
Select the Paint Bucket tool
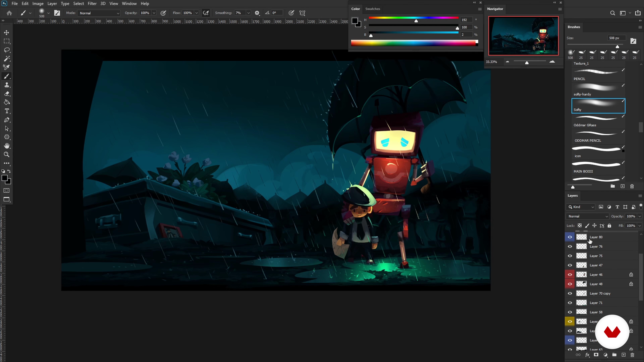pos(7,102)
